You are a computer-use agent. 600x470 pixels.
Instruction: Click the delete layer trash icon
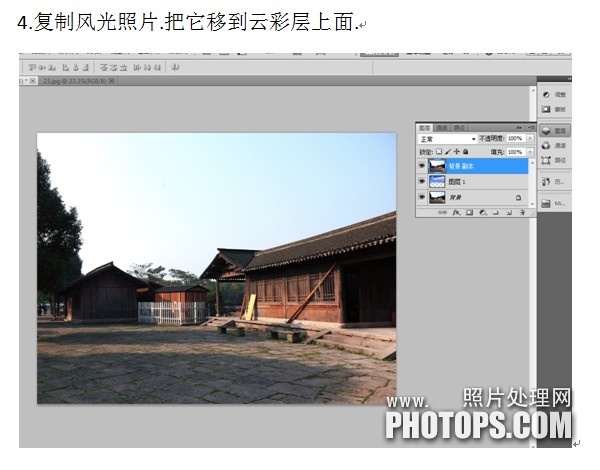tap(522, 212)
